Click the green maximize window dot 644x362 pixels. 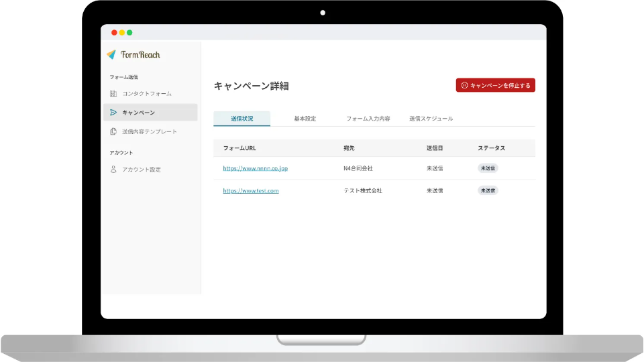click(129, 32)
